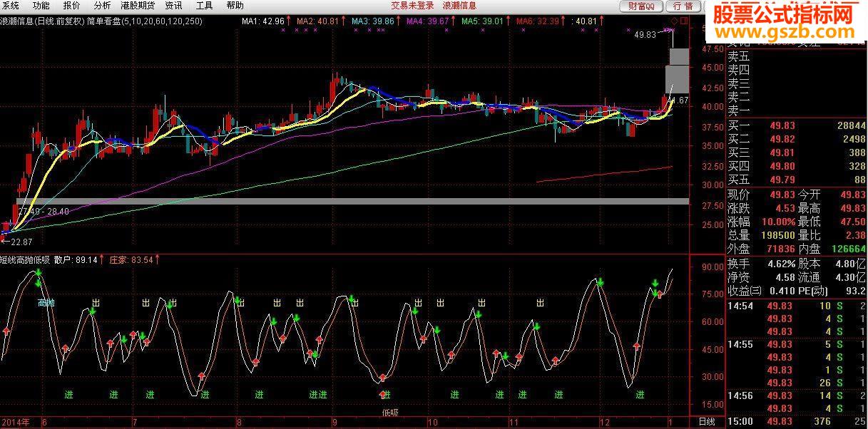Click the 卖一 ask row label
868x429 pixels.
[x=739, y=110]
